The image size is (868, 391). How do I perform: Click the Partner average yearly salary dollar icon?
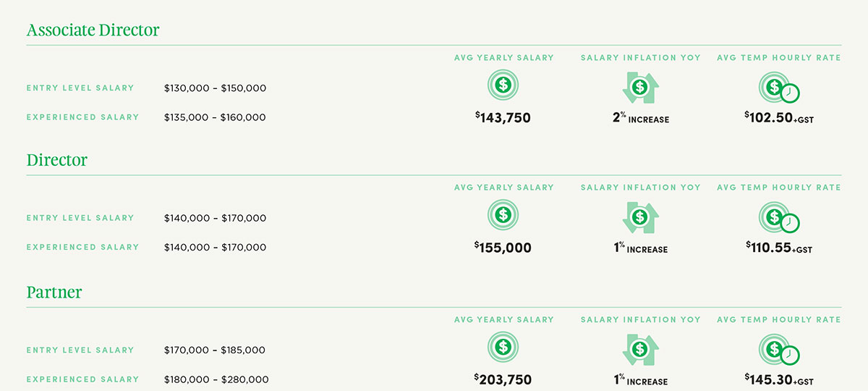(503, 347)
